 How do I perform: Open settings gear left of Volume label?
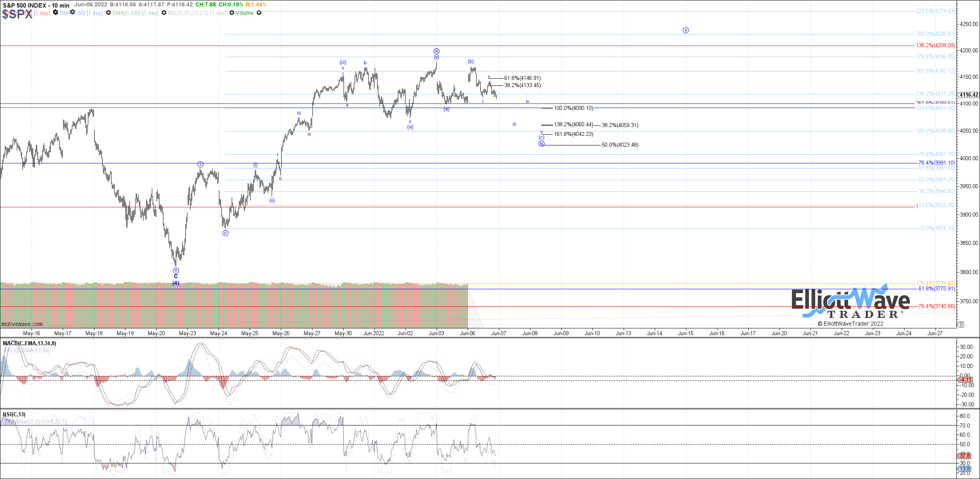(232, 13)
